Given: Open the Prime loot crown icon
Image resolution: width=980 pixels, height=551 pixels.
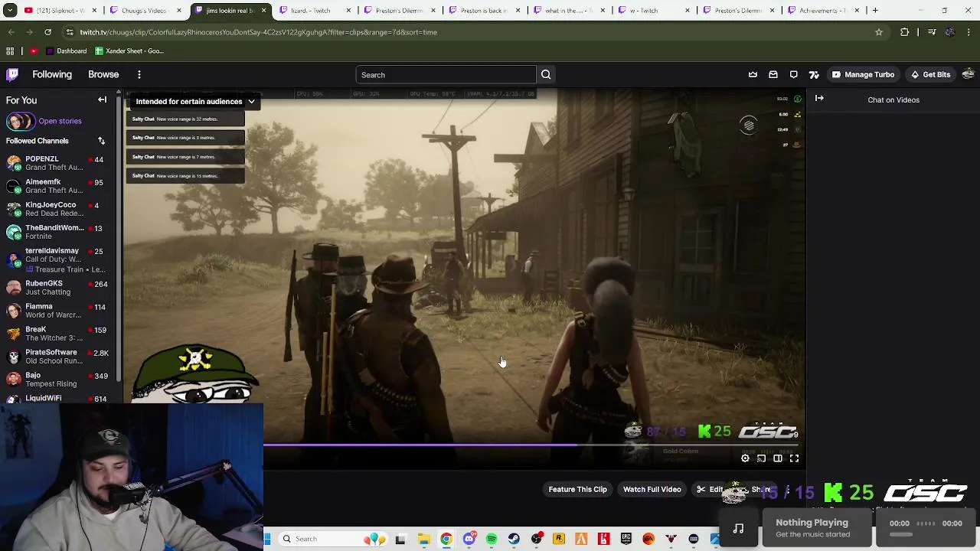Looking at the screenshot, I should [753, 75].
